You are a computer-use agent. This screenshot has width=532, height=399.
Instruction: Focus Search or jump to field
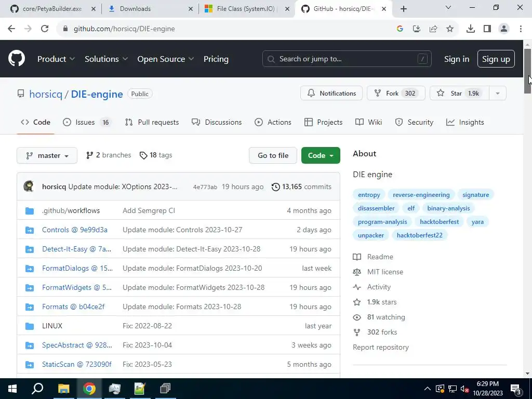(347, 59)
